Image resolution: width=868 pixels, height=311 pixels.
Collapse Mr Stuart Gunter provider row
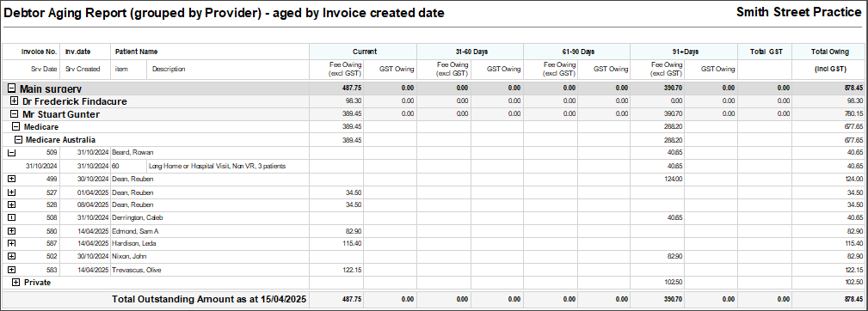point(15,114)
